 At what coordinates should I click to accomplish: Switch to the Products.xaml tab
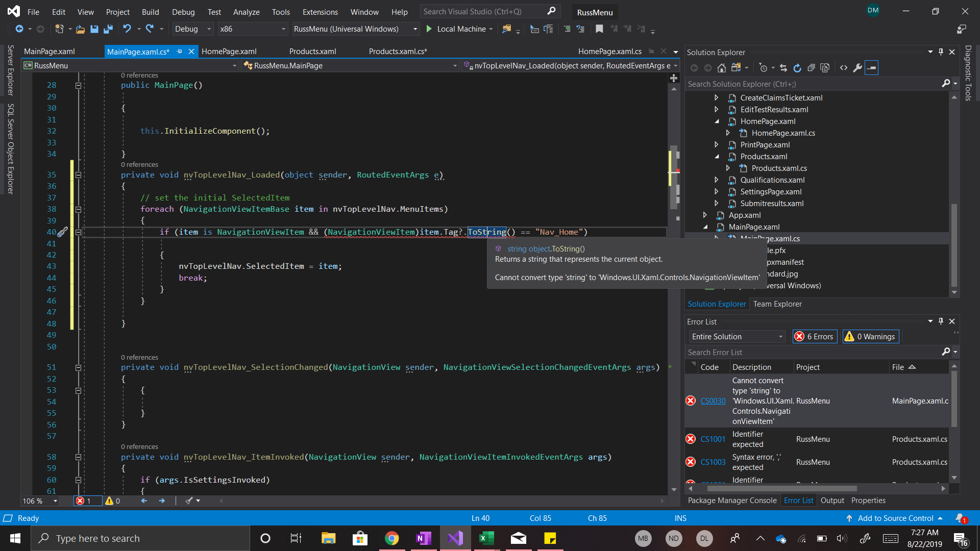[312, 51]
